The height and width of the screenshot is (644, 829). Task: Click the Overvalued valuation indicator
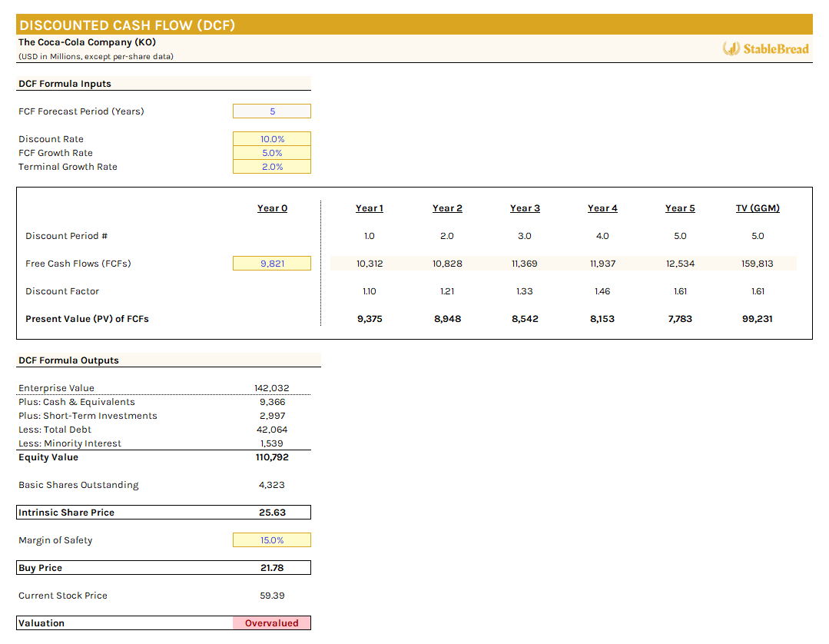271,622
